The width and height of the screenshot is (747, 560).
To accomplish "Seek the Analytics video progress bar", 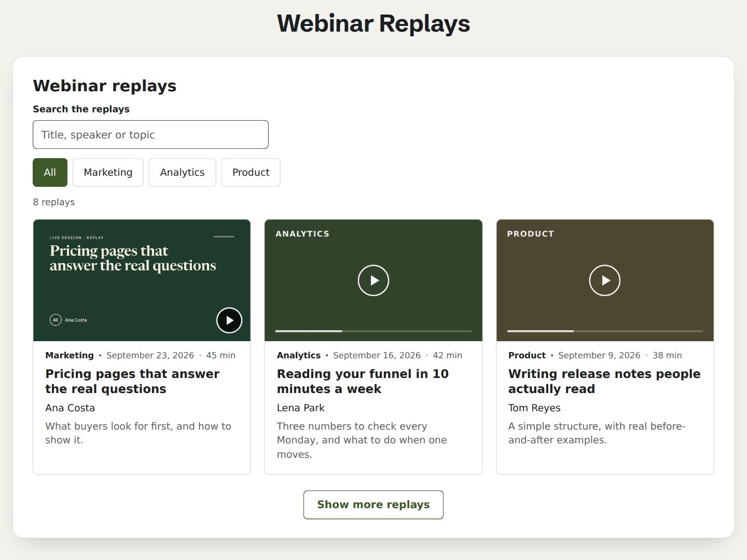I will [x=374, y=331].
